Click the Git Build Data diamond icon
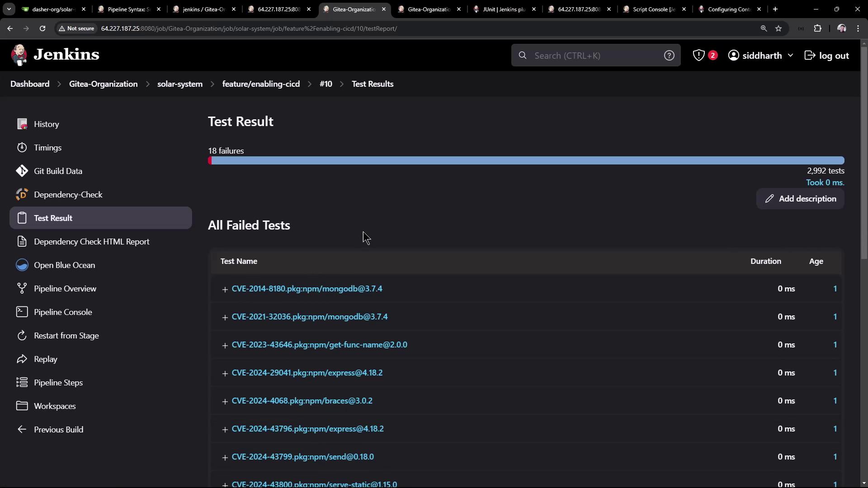The image size is (868, 488). (x=22, y=171)
